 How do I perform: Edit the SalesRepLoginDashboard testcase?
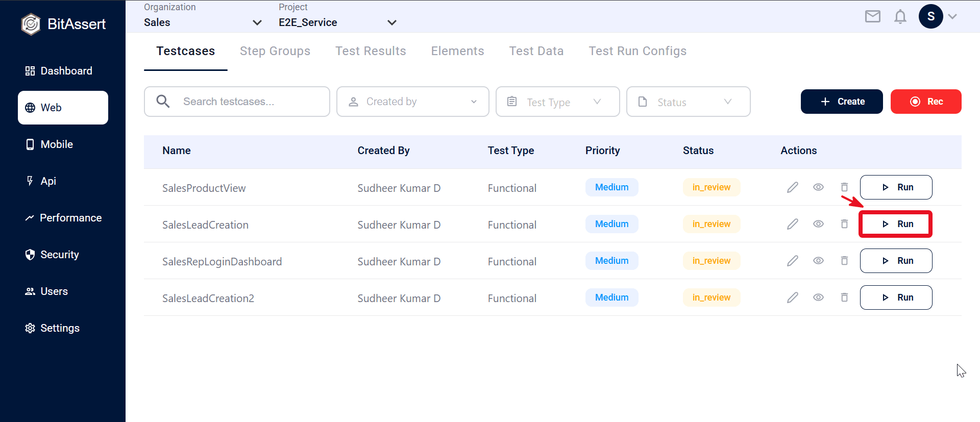[x=793, y=261]
